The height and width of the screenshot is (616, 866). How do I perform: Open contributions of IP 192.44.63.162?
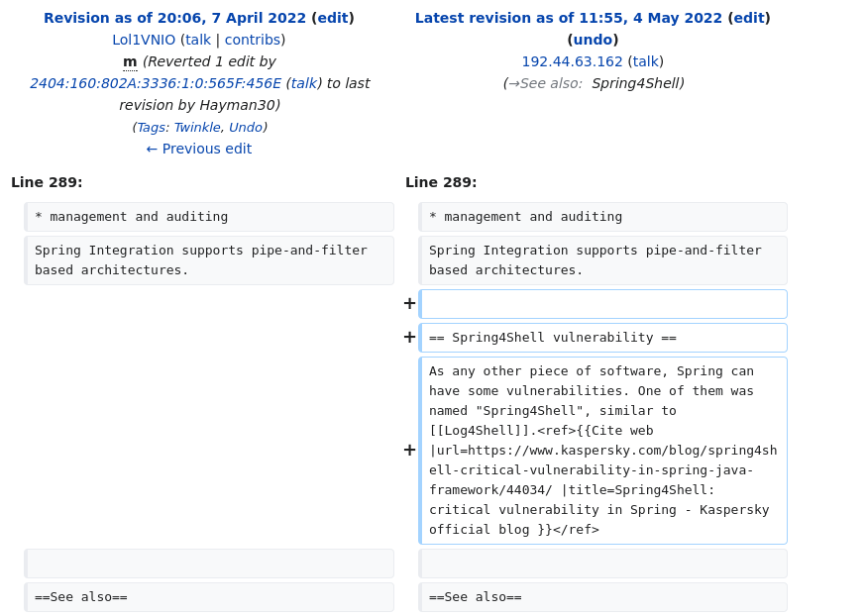(x=572, y=61)
